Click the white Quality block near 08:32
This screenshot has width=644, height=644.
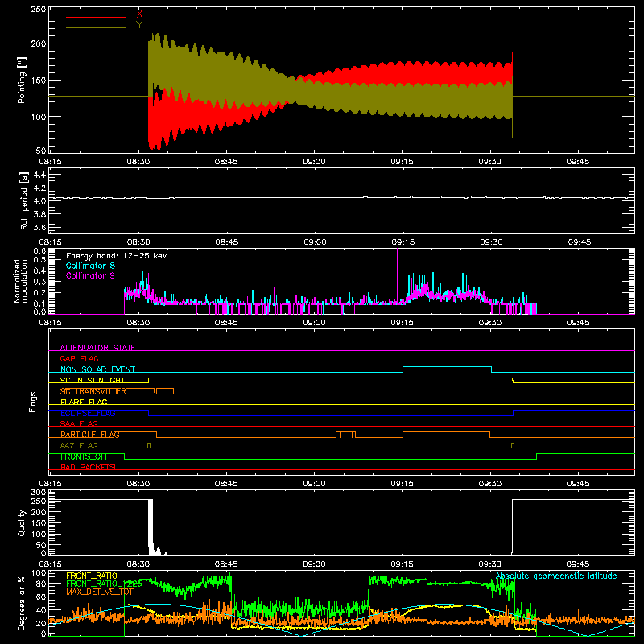tap(151, 526)
